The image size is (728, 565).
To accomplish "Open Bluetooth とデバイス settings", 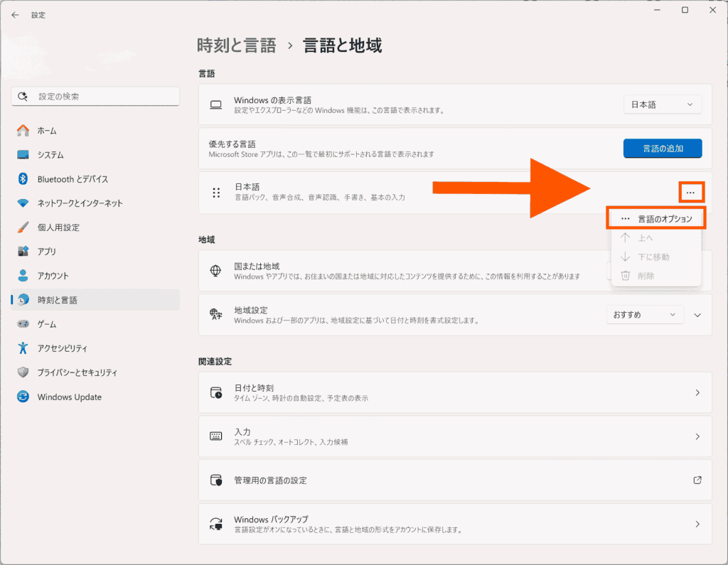I will [95, 178].
